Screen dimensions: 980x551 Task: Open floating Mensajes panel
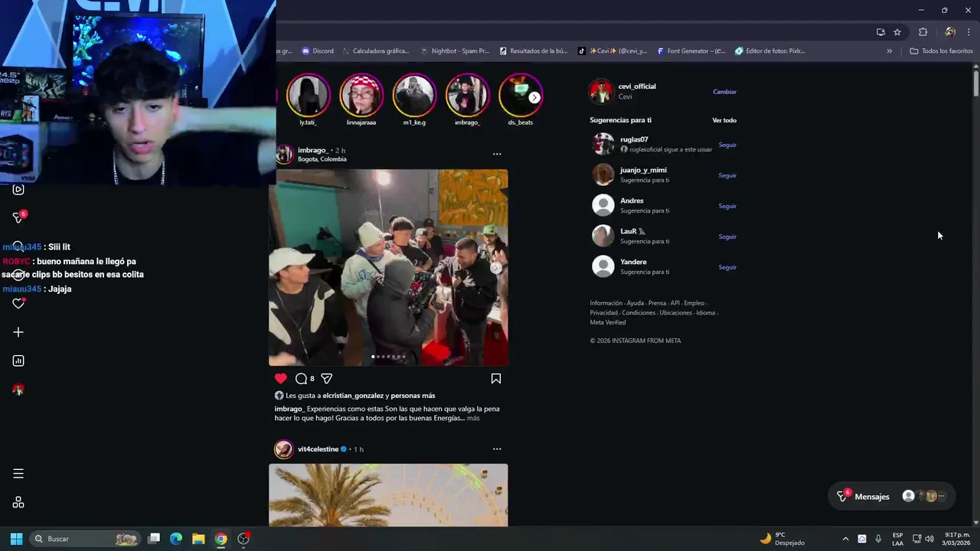(892, 496)
